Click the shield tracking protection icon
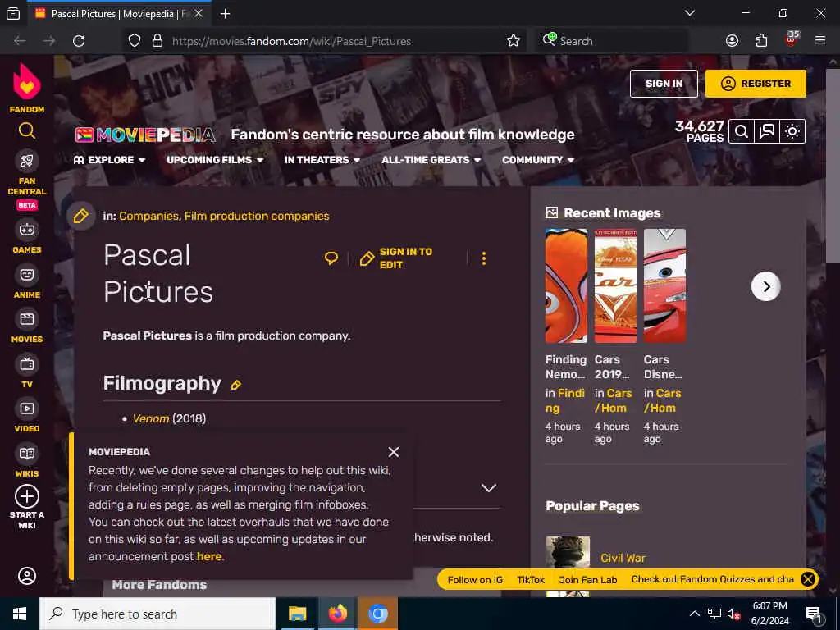The width and height of the screenshot is (840, 630). [134, 41]
